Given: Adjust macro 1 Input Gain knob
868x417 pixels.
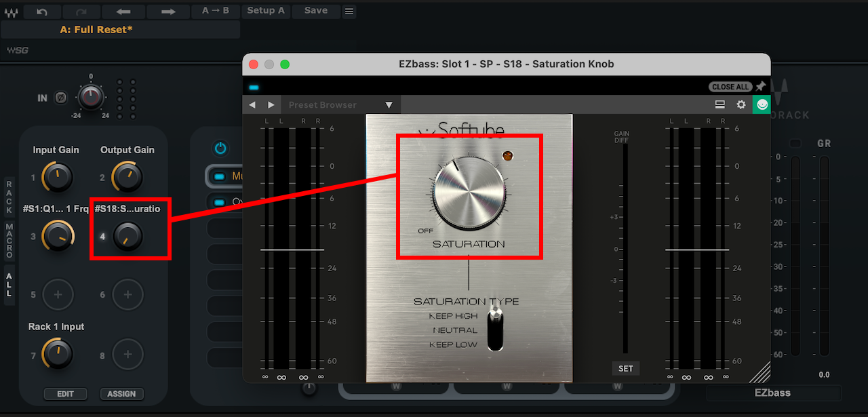Looking at the screenshot, I should pos(56,178).
